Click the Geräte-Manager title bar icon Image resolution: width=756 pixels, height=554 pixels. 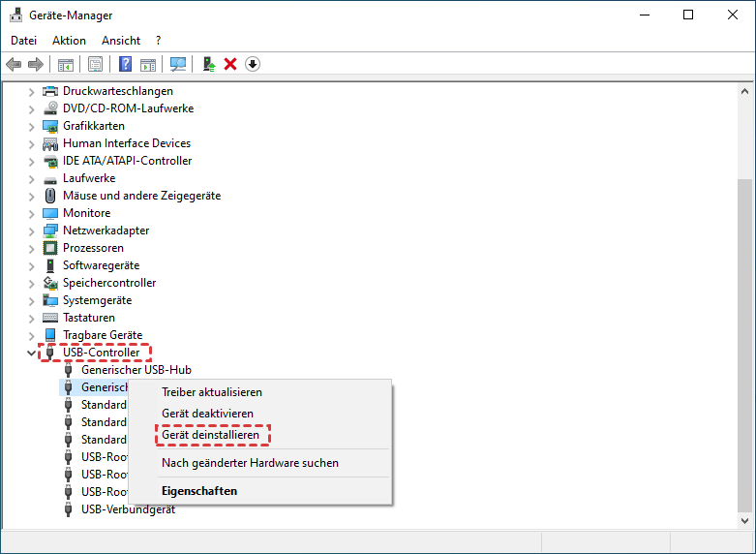click(x=15, y=15)
